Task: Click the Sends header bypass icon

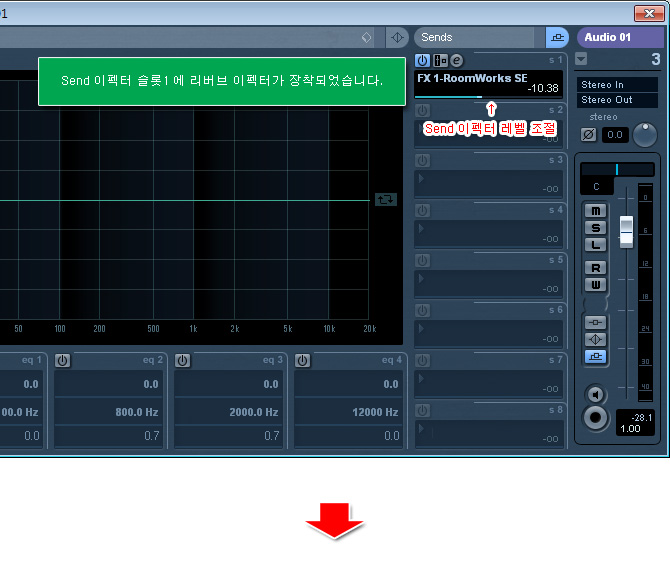Action: (x=557, y=38)
